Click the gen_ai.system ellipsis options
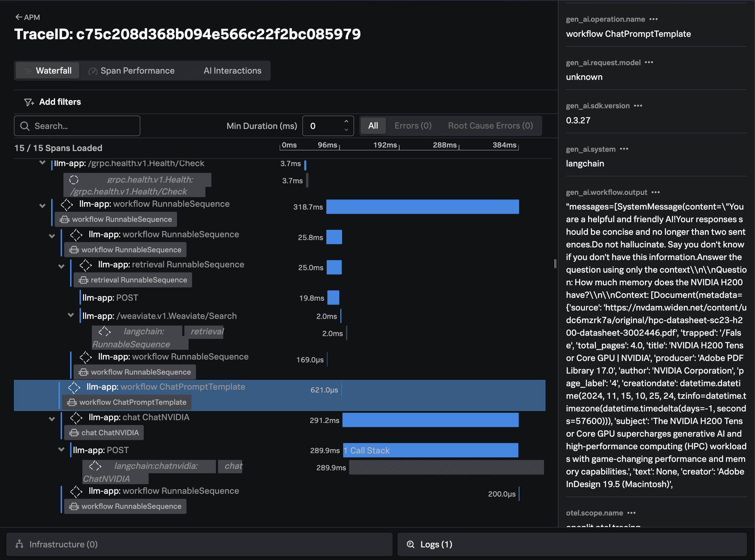The image size is (755, 560). point(624,149)
